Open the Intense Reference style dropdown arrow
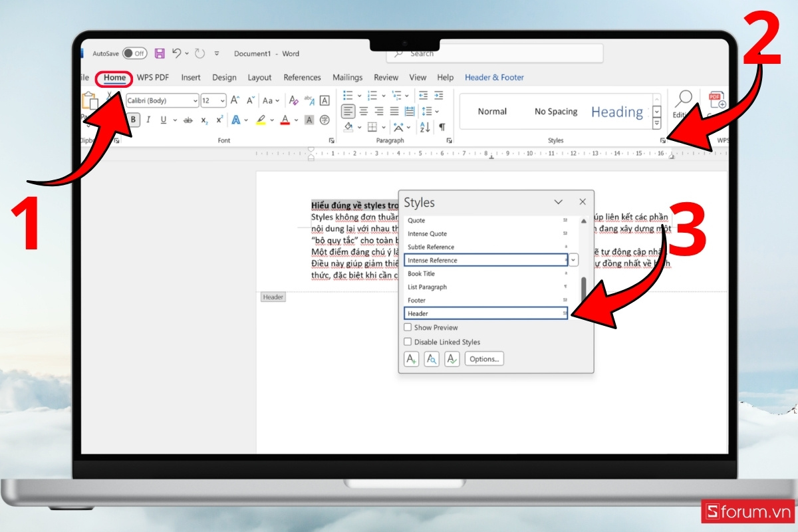The image size is (798, 532). click(574, 260)
